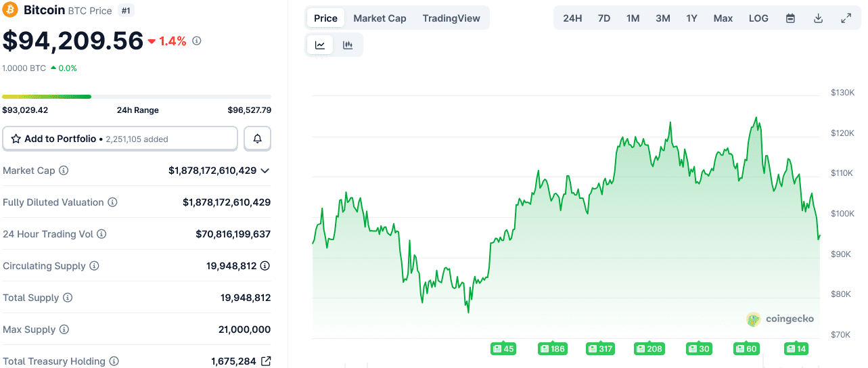Open news marker labeled 208
This screenshot has height=368, width=868.
point(649,349)
